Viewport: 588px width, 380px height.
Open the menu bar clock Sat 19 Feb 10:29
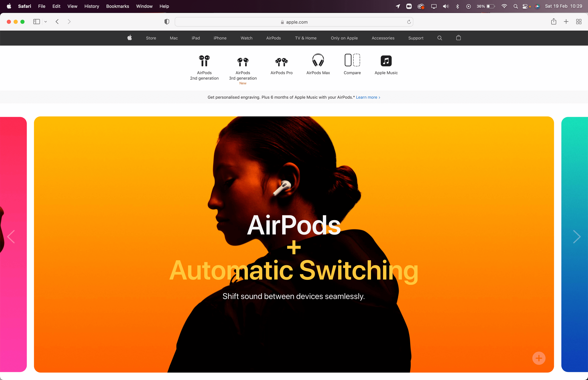click(x=563, y=6)
